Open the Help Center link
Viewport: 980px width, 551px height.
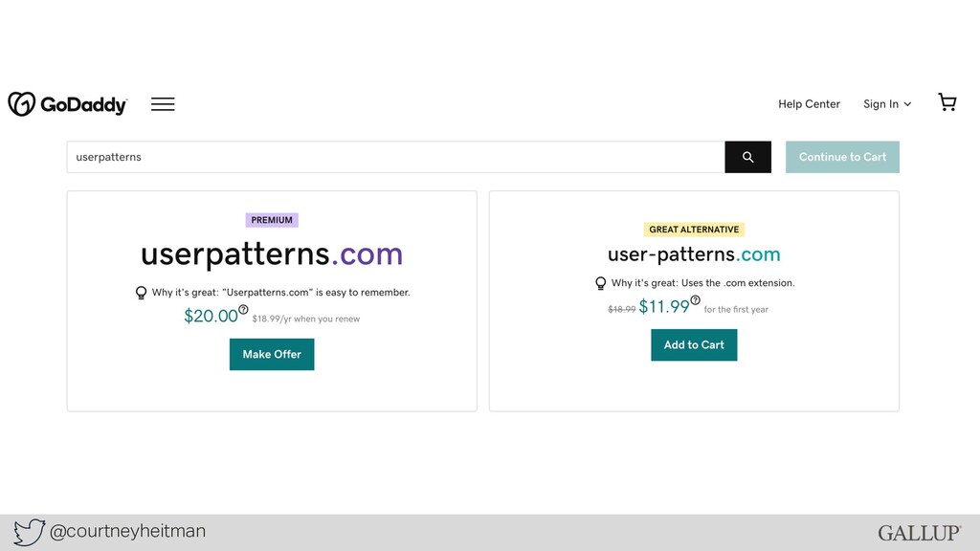pos(809,104)
